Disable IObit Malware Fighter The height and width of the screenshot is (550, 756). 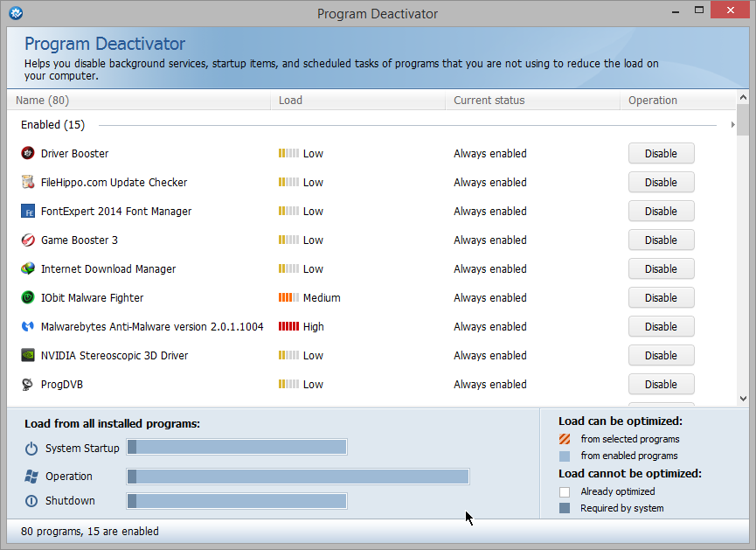[x=661, y=297]
